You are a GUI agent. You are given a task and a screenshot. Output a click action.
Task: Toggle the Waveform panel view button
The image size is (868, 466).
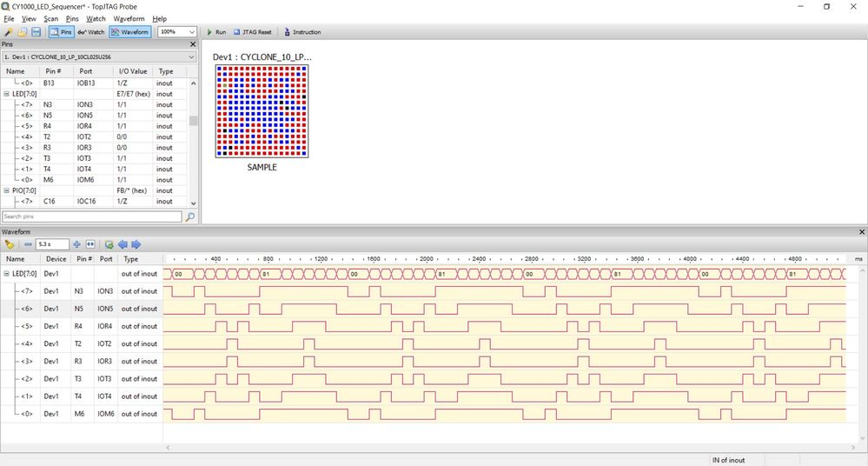click(130, 32)
